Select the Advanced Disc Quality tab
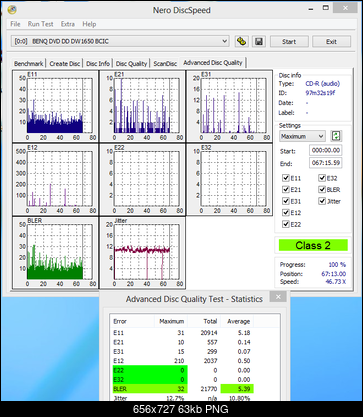 click(x=213, y=62)
